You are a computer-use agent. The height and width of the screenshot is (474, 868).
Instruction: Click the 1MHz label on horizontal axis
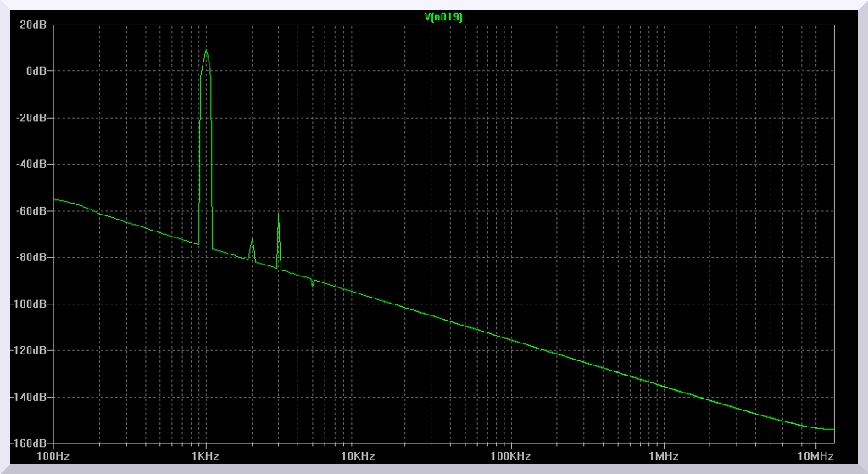point(663,456)
